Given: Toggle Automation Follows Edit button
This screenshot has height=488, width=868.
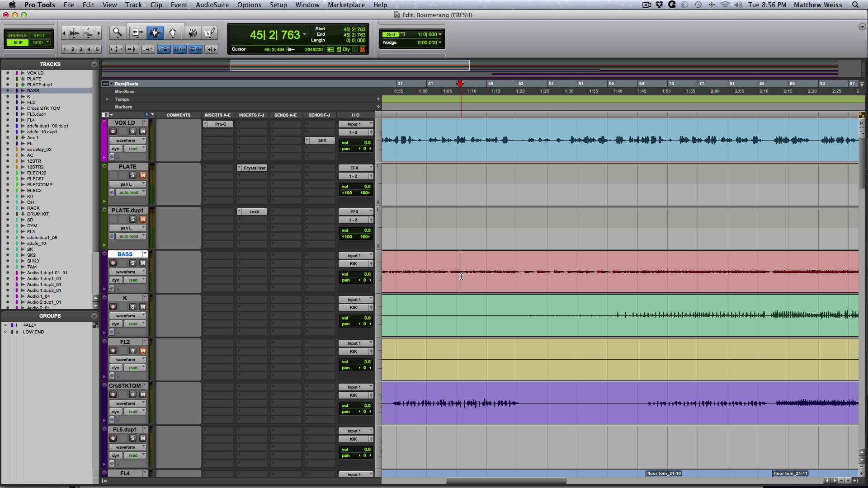Looking at the screenshot, I should (x=164, y=49).
